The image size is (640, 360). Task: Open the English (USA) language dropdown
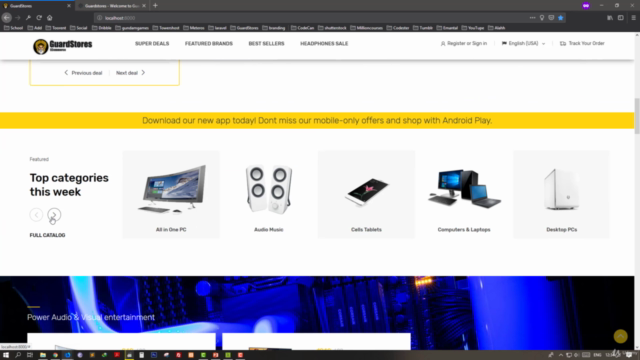tap(523, 43)
